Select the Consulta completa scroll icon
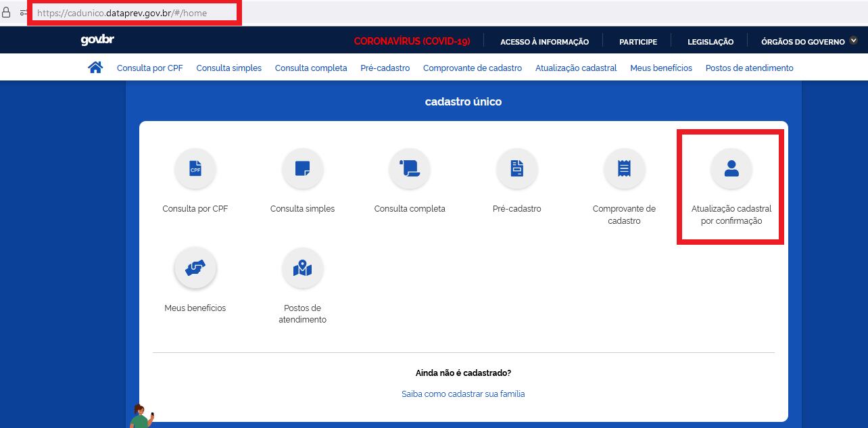868x428 pixels. point(410,169)
